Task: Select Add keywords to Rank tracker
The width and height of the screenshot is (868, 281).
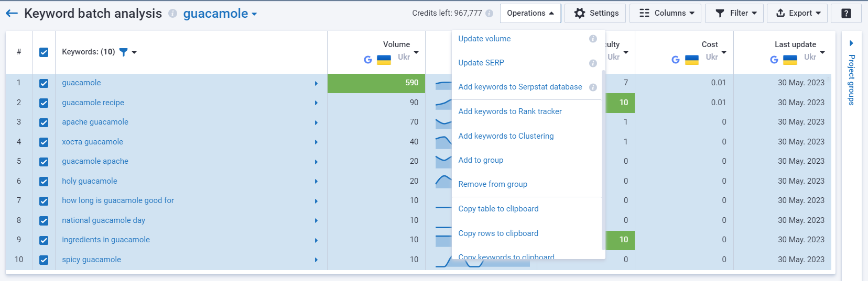Action: click(x=510, y=111)
